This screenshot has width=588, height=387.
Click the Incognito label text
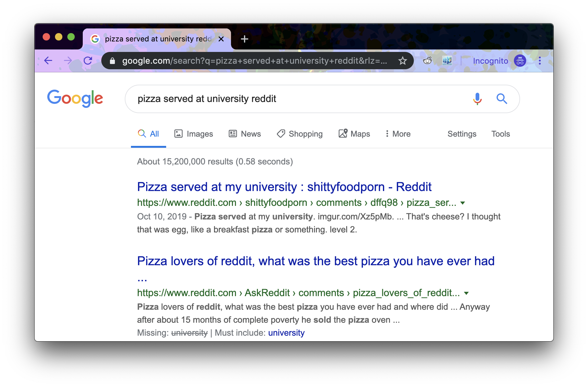point(490,61)
